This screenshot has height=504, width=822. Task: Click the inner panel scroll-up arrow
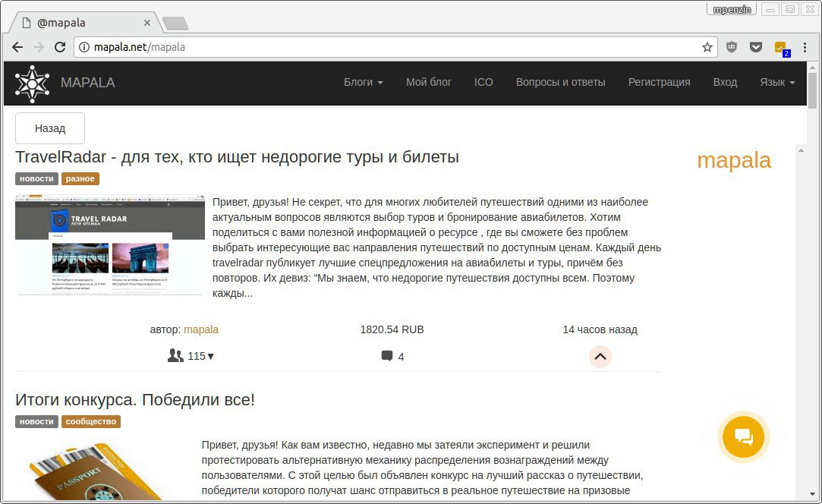pyautogui.click(x=801, y=150)
